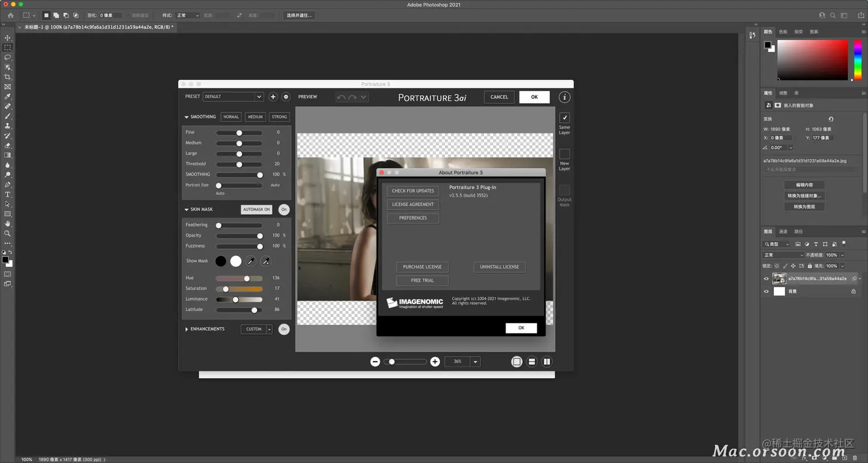Screen dimensions: 868x463
Task: Select the Crop tool
Action: (x=7, y=77)
